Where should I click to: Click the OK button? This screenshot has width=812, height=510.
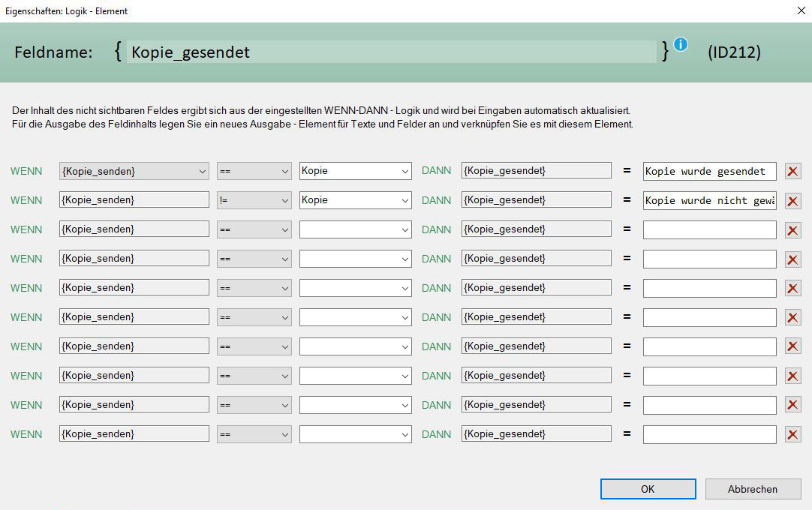648,489
